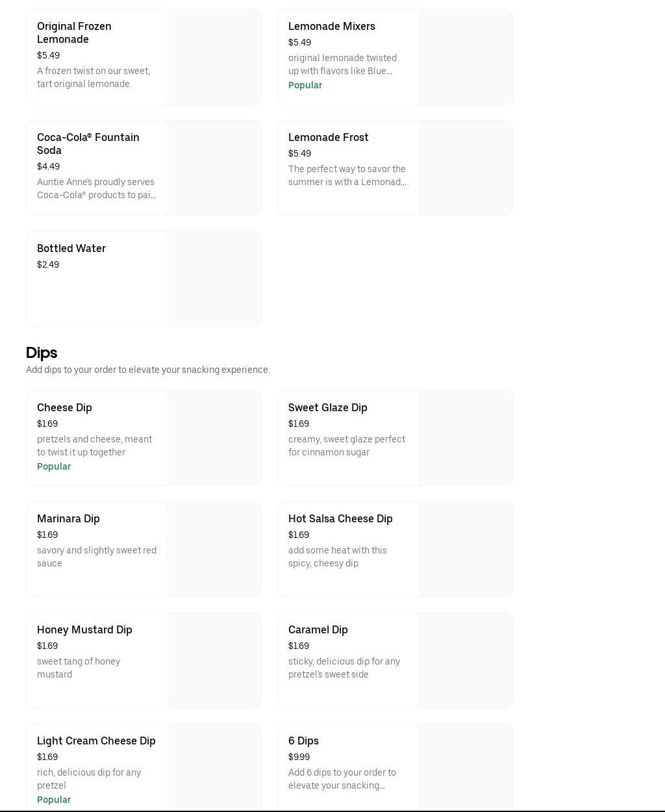665x812 pixels.
Task: Open the Caramel Dip item
Action: coord(318,630)
